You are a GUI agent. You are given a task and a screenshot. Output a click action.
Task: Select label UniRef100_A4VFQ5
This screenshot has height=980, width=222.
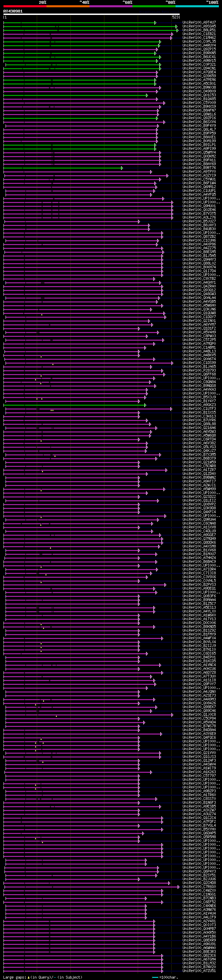199,194
